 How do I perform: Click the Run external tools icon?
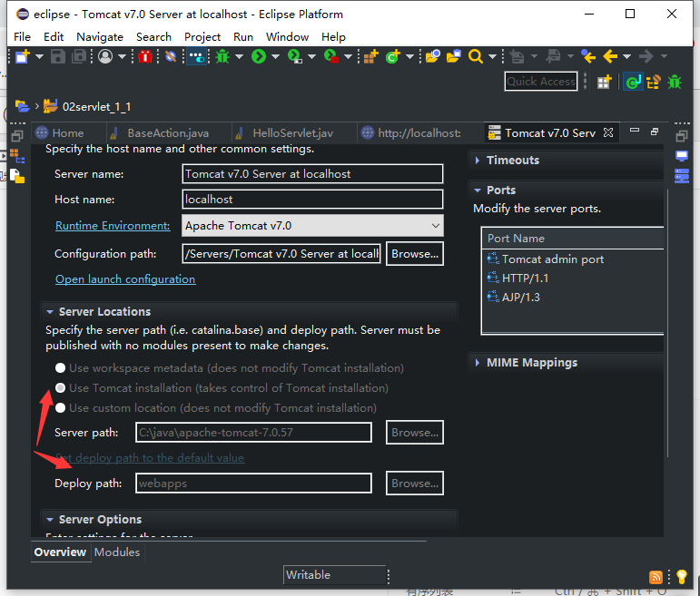[x=330, y=56]
